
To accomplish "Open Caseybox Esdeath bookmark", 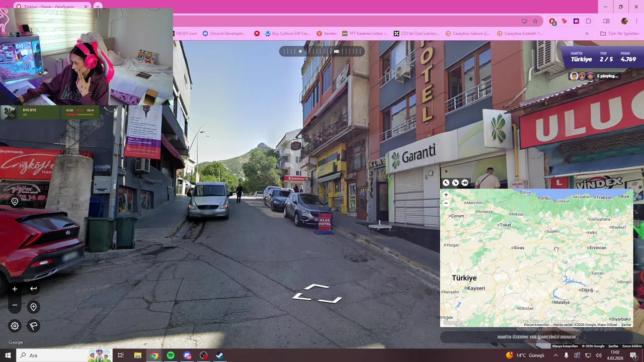I will click(x=520, y=34).
